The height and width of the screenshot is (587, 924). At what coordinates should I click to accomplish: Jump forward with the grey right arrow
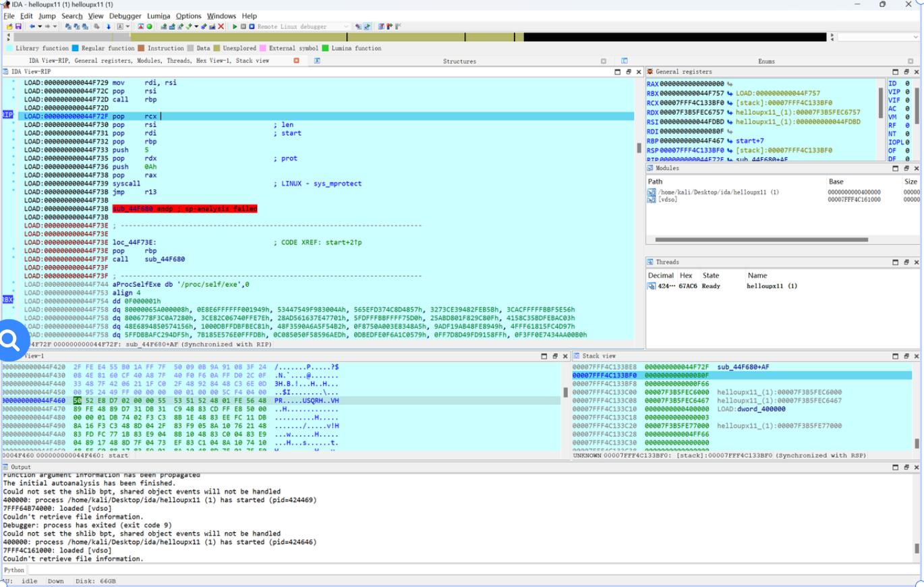pos(47,26)
